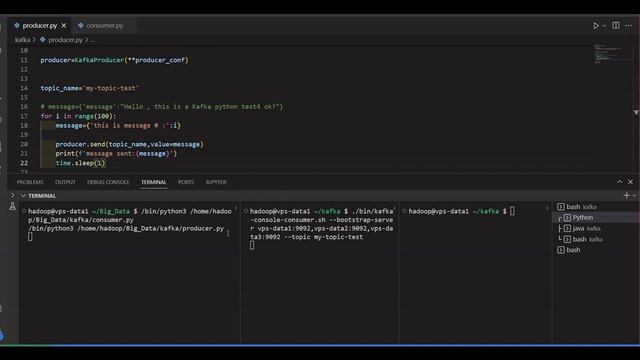
Task: Open the JUPYTER panel tab
Action: pos(216,182)
